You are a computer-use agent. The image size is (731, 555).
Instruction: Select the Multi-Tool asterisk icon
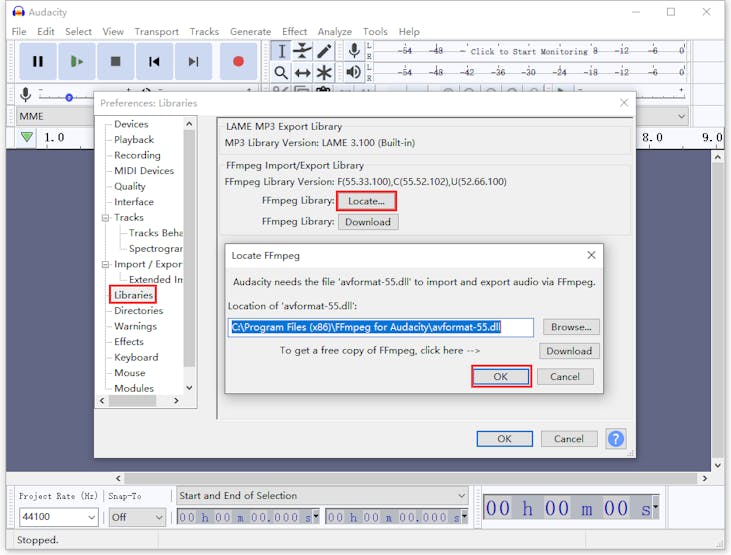[x=324, y=72]
